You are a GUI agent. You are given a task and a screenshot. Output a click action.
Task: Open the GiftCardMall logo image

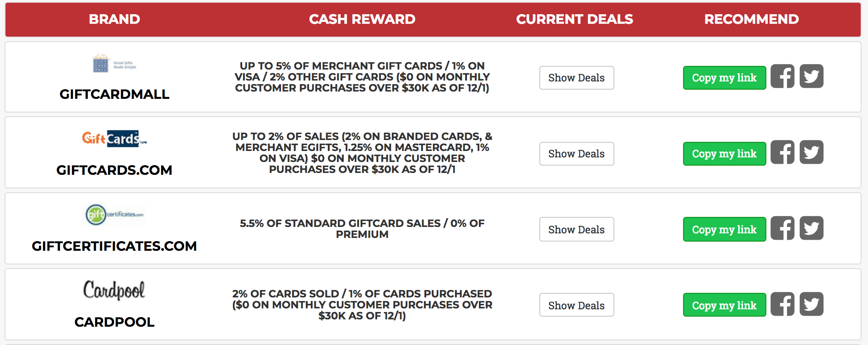coord(114,64)
